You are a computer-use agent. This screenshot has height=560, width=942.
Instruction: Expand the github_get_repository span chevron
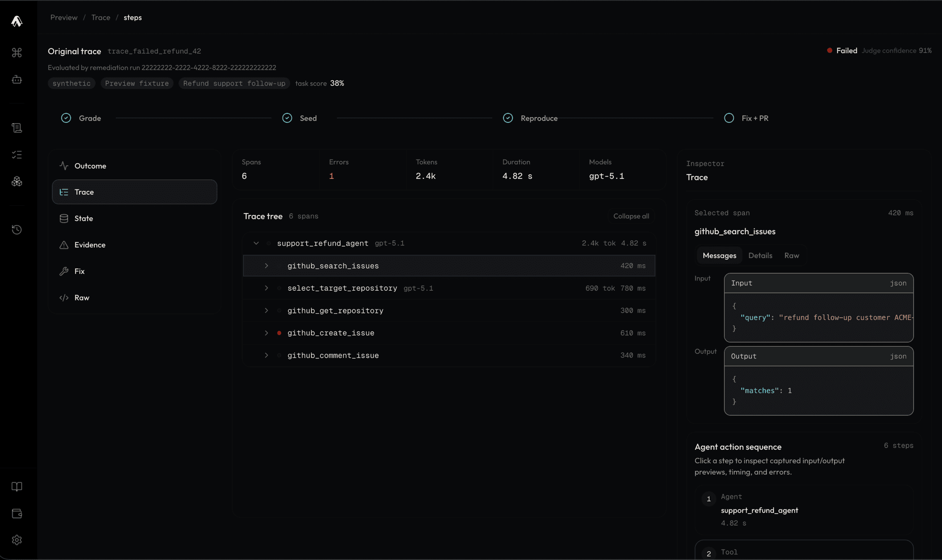click(267, 311)
